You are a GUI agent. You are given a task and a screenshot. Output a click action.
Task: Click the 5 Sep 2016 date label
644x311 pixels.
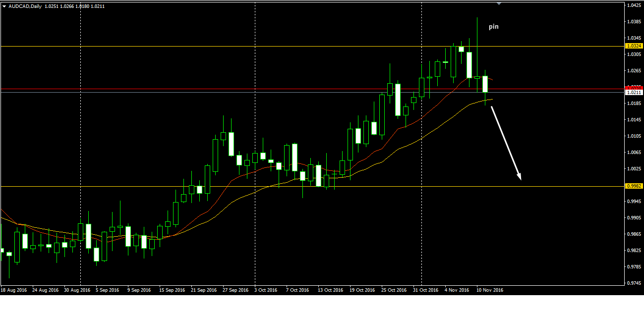108,290
